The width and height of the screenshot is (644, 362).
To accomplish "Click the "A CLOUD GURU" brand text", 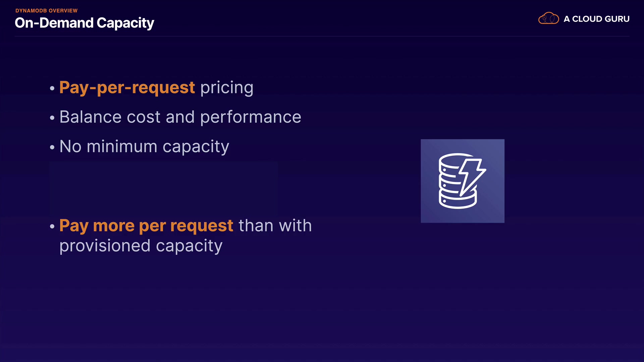I will [596, 19].
